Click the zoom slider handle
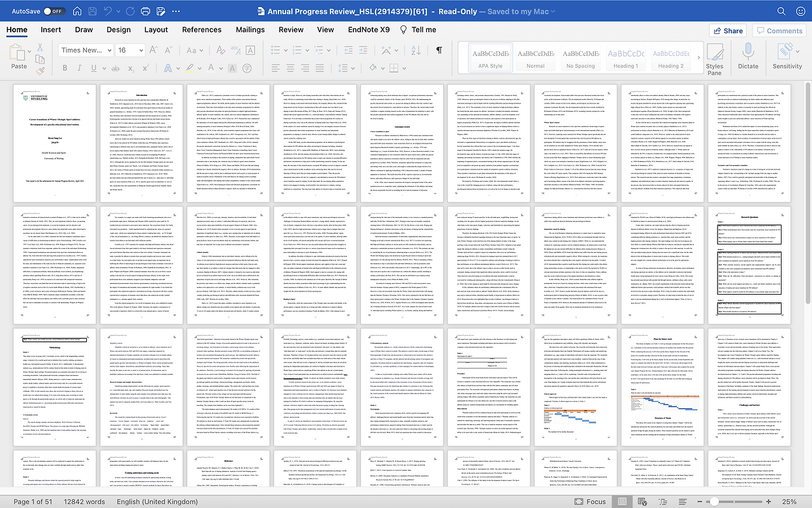The width and height of the screenshot is (812, 508). 714,502
